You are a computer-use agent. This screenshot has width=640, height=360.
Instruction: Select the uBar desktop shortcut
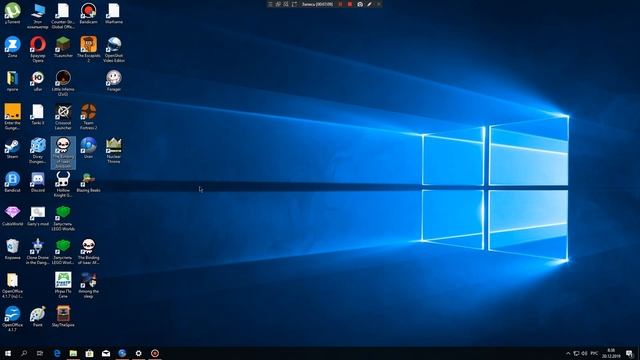pos(38,80)
